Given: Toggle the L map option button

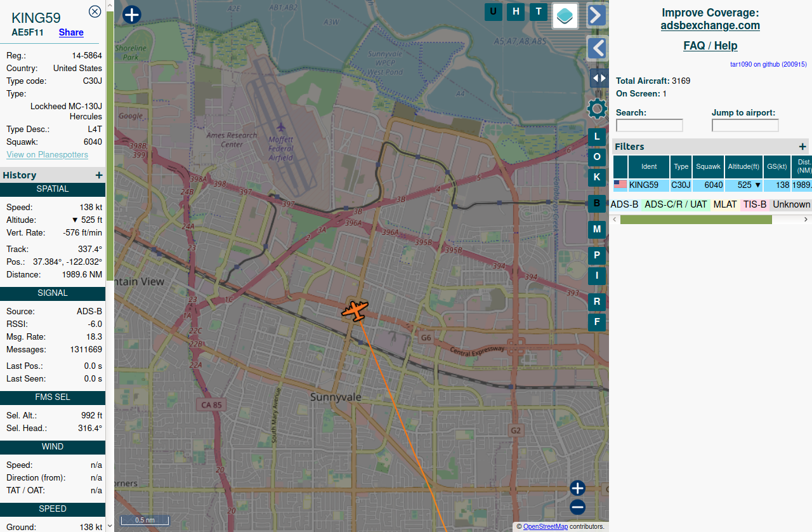Looking at the screenshot, I should tap(597, 136).
